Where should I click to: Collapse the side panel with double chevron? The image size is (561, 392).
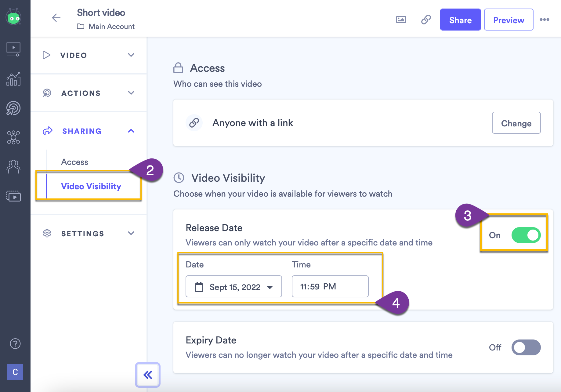click(148, 375)
